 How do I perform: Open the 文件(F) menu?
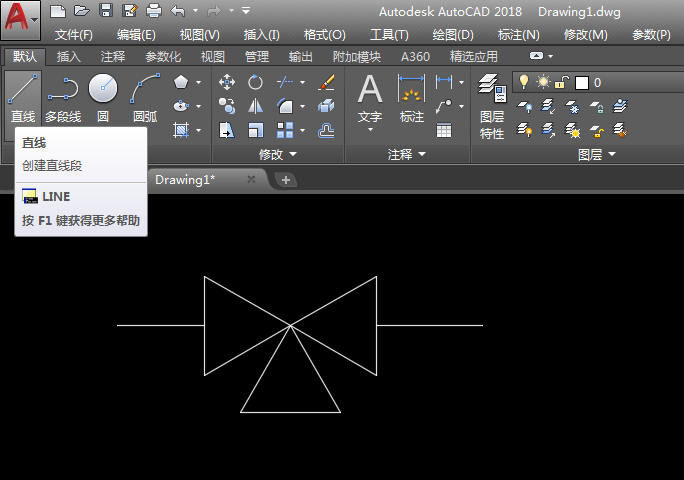coord(74,34)
